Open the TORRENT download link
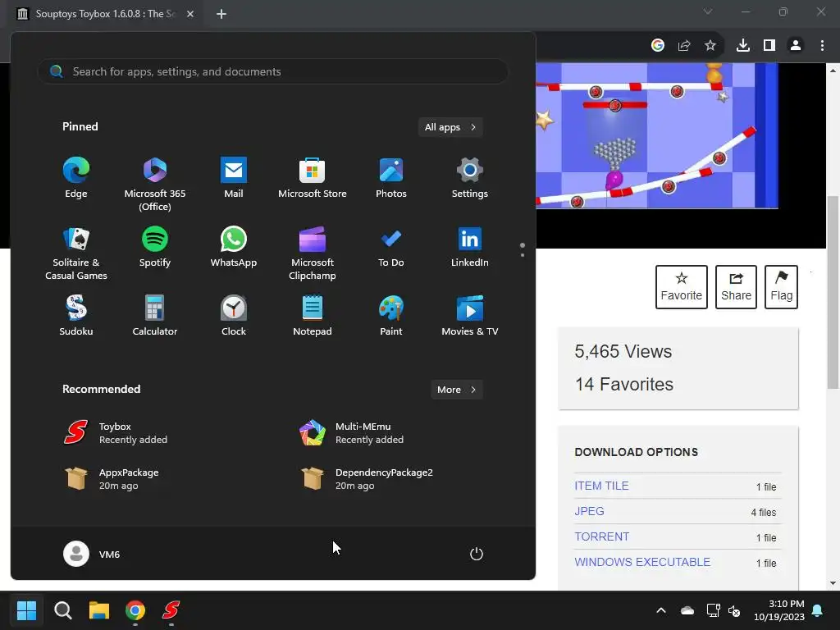 point(602,536)
